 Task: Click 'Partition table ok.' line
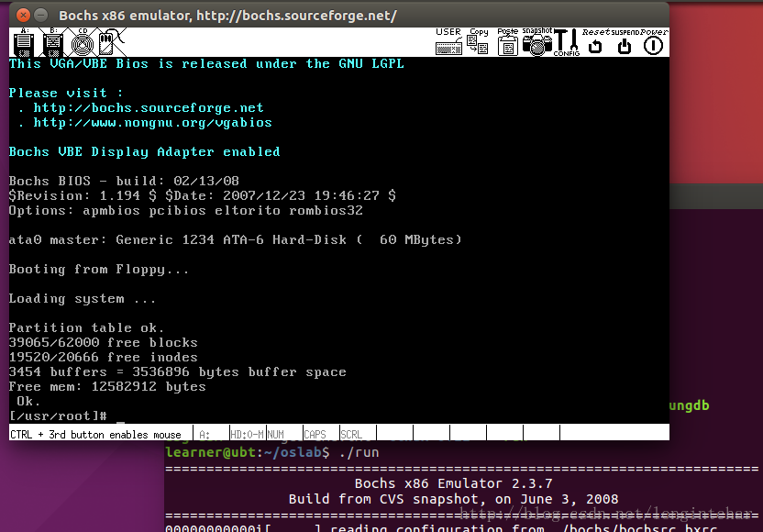pos(86,327)
